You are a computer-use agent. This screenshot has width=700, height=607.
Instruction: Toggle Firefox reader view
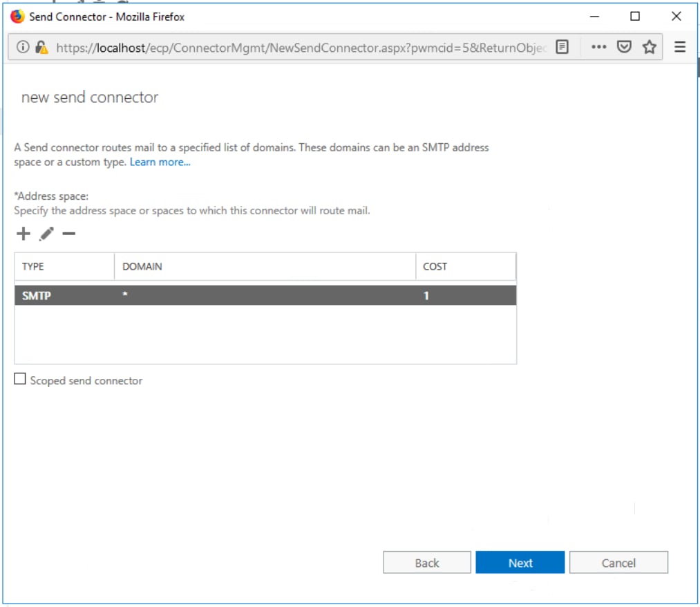tap(562, 47)
